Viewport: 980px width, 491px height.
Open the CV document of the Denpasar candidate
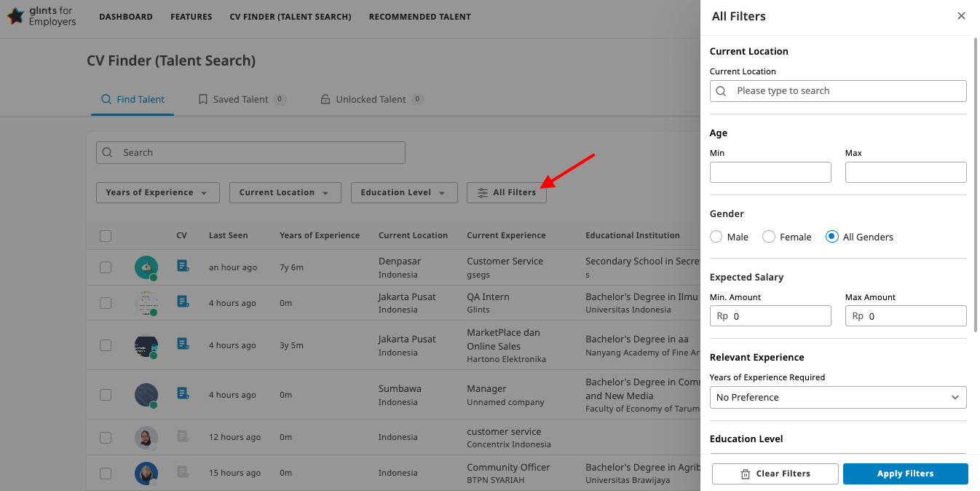pos(183,267)
